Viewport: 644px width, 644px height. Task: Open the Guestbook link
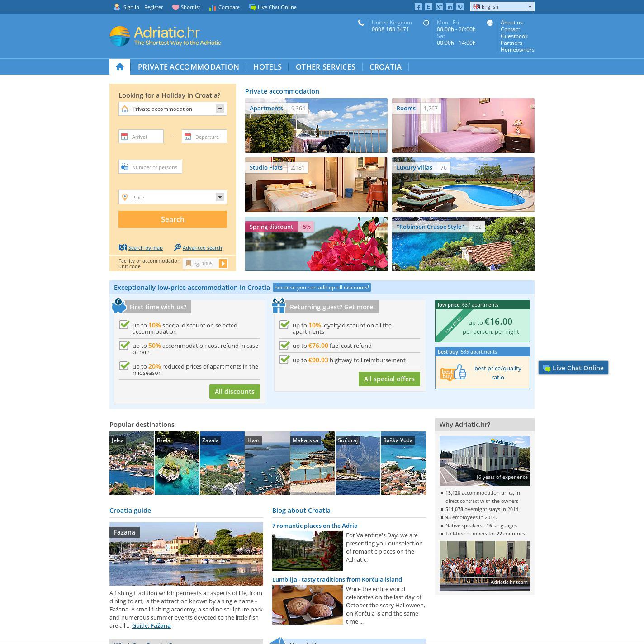pos(514,36)
